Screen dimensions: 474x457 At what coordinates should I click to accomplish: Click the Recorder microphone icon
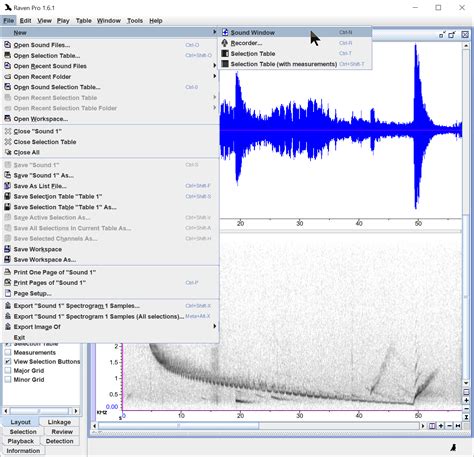pyautogui.click(x=225, y=43)
